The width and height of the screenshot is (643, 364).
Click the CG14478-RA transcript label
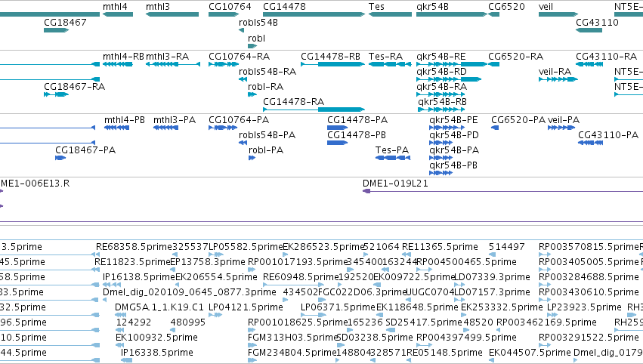pyautogui.click(x=294, y=102)
